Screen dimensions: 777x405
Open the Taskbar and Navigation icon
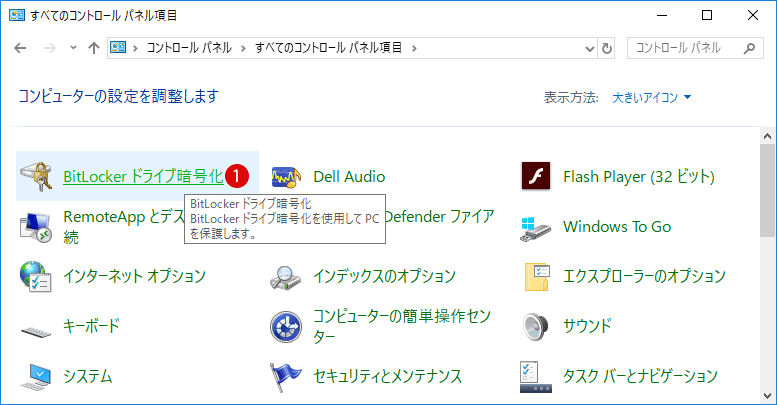click(536, 377)
